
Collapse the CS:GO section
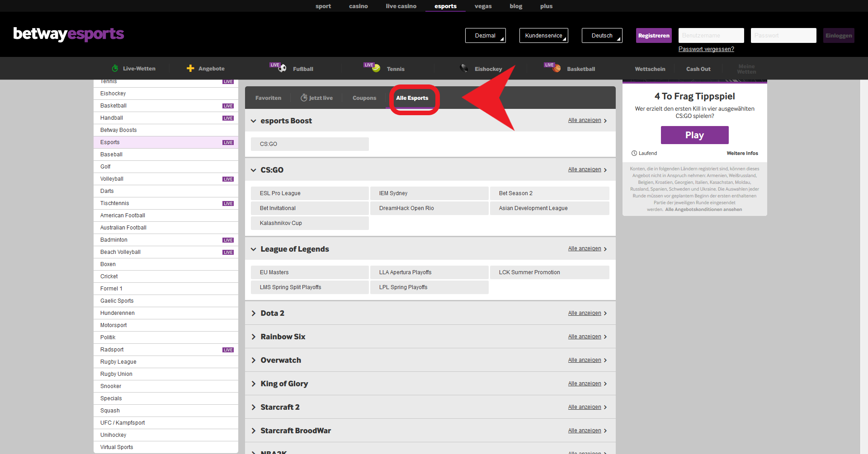coord(254,170)
